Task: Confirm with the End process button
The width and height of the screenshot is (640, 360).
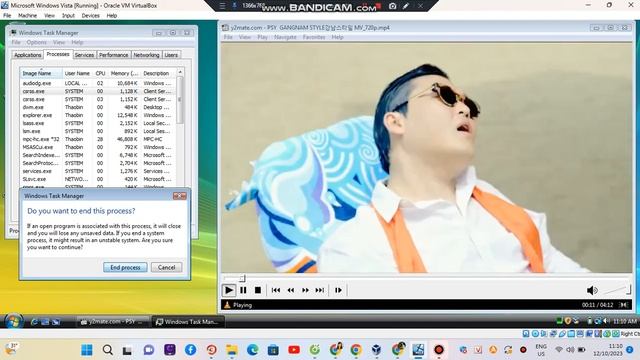Action: pyautogui.click(x=125, y=267)
